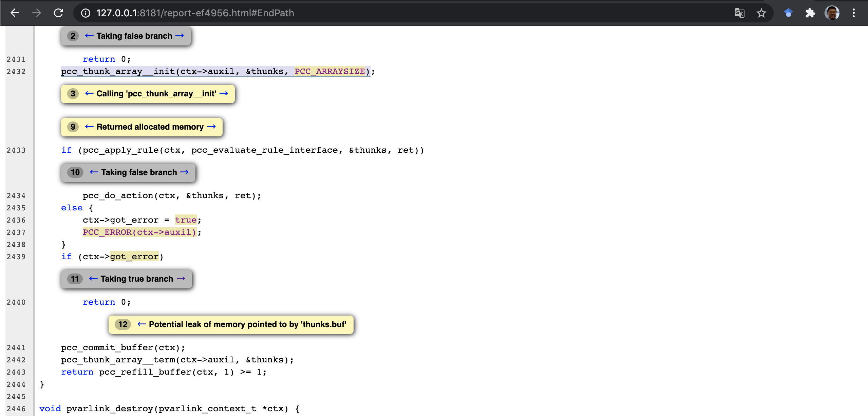This screenshot has width=868, height=416.
Task: Click the translate page icon
Action: (x=739, y=13)
